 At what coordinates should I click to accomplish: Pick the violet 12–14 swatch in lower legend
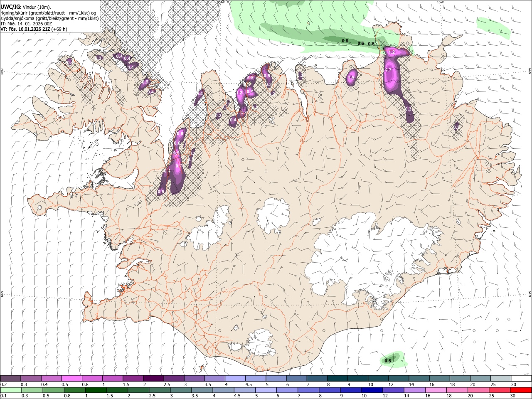393,390
